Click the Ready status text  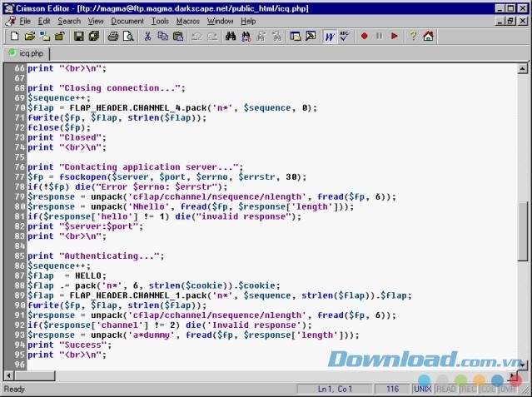coord(14,389)
